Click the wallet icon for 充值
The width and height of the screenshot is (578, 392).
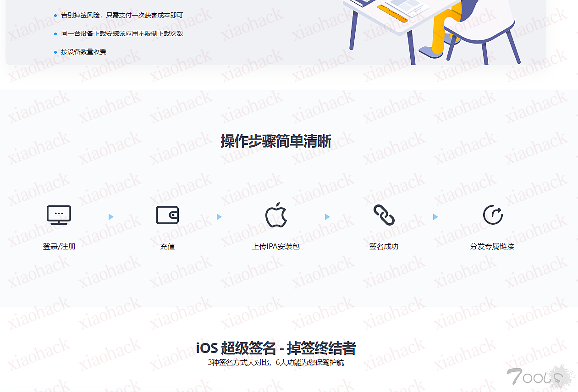click(167, 215)
